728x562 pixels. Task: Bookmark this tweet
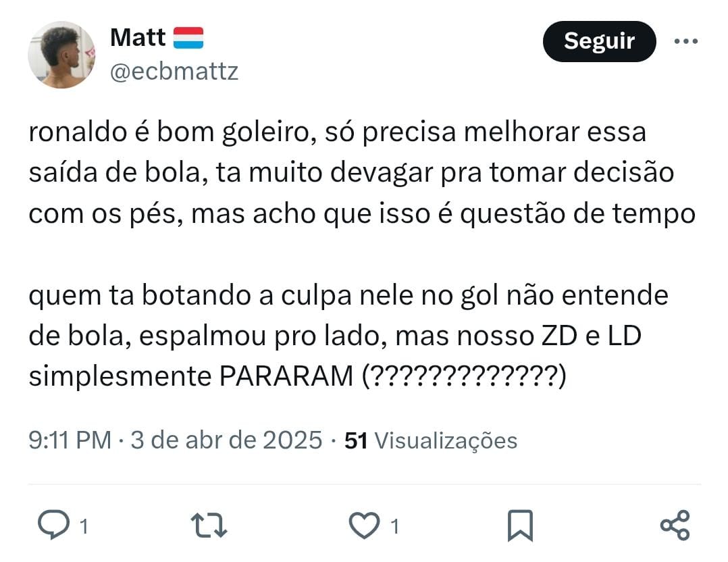520,526
